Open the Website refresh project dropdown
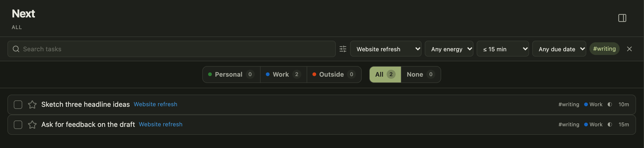The height and width of the screenshot is (148, 644). 386,49
